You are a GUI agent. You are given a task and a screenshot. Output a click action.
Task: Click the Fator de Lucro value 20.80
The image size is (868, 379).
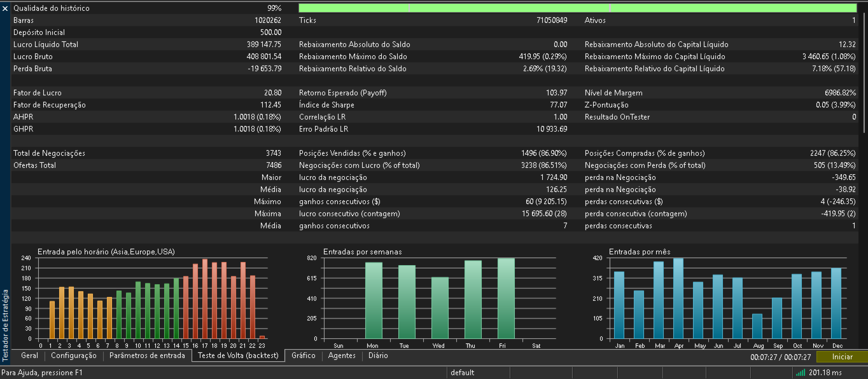tap(273, 93)
